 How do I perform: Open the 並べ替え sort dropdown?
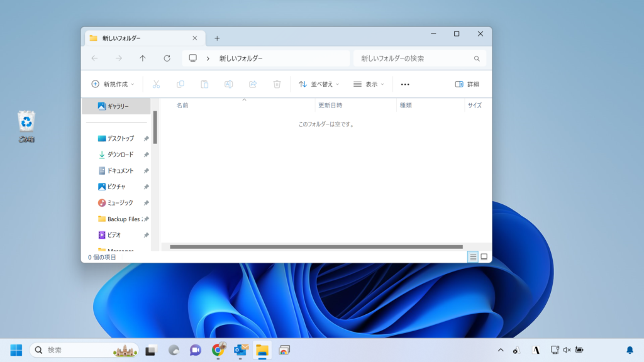tap(319, 84)
